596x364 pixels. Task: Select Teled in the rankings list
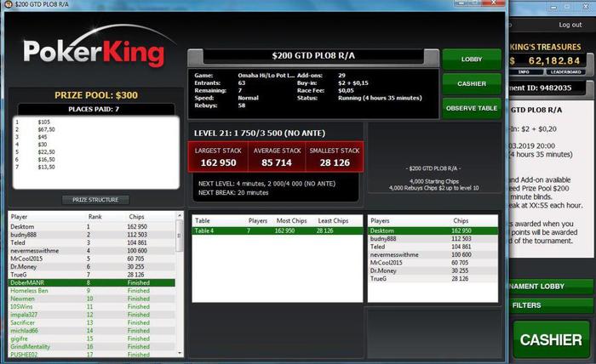pos(92,242)
